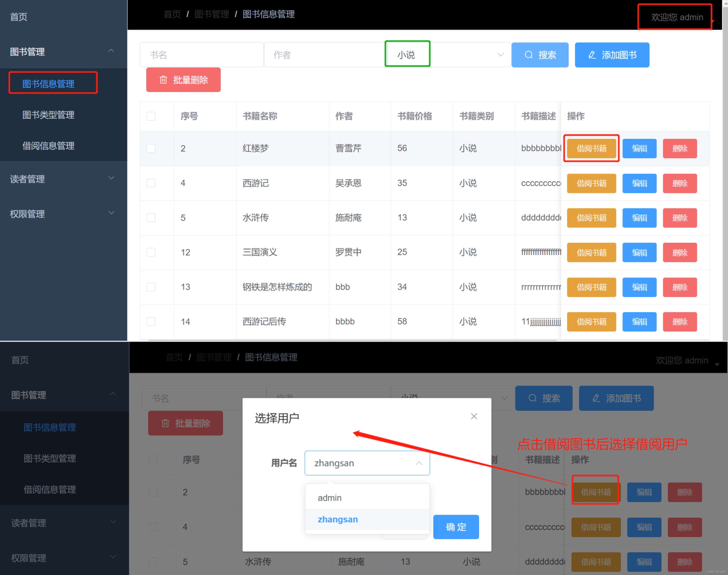728x575 pixels.
Task: Tick the checkbox for row 三国演义
Action: (151, 252)
